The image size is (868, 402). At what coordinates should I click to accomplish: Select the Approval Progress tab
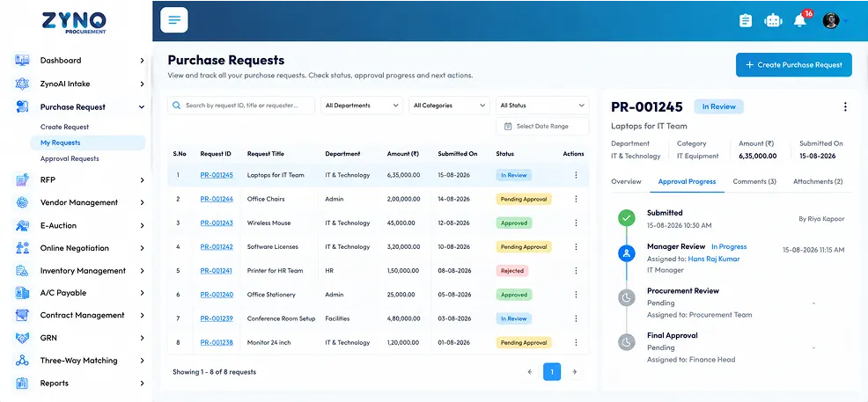[x=687, y=181]
